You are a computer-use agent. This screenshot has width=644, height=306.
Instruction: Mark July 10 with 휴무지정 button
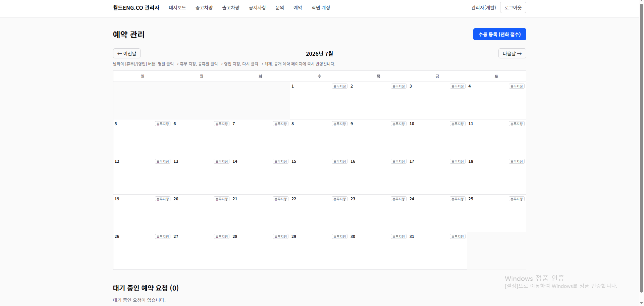click(x=458, y=124)
